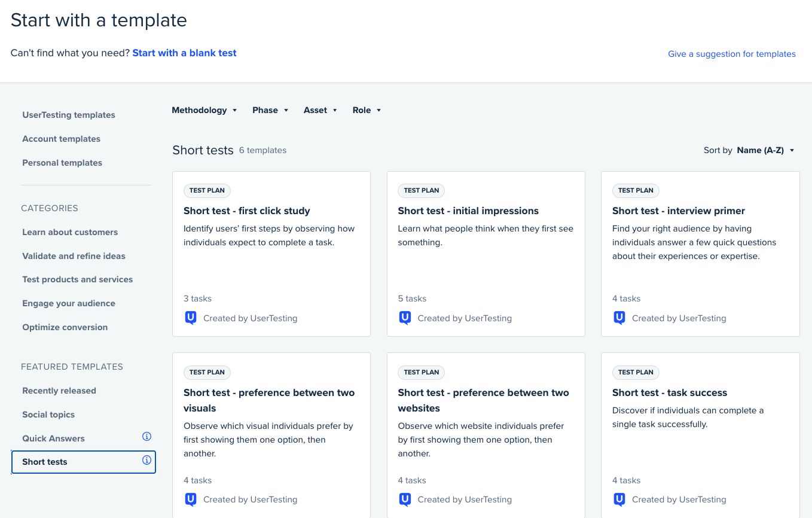Click 'Start with a template' heading

(99, 20)
